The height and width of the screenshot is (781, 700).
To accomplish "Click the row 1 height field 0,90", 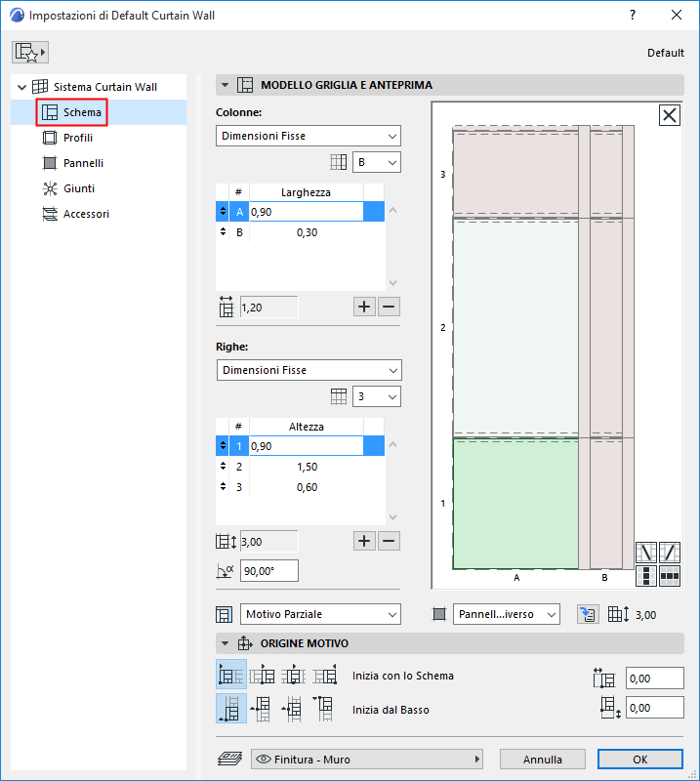I will coord(306,446).
